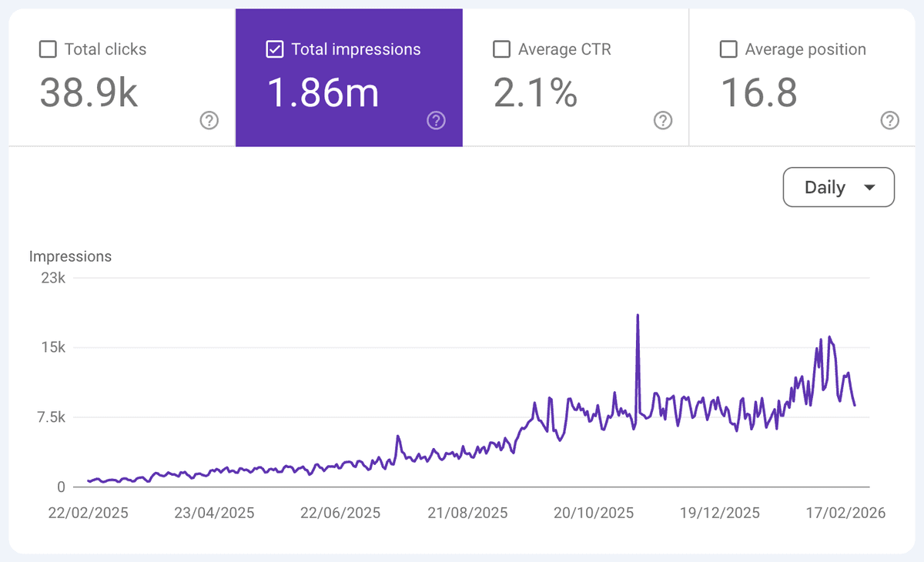Select the Average CTR metric card

574,77
